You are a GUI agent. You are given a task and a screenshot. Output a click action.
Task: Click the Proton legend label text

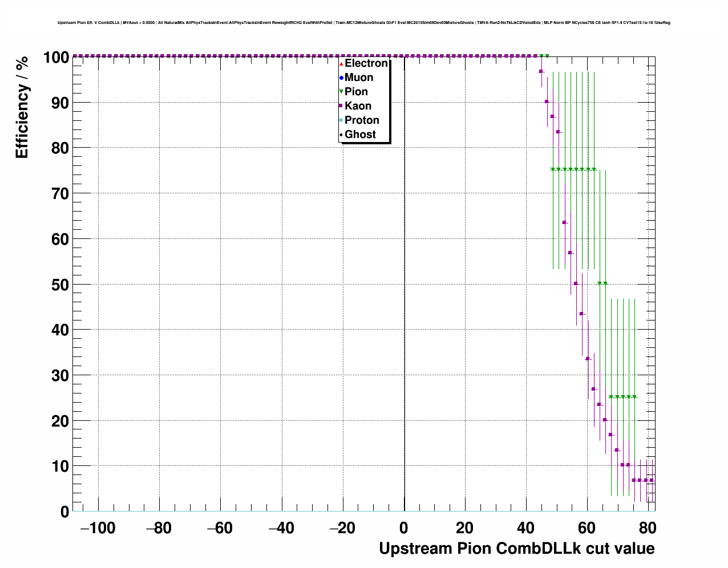tap(362, 120)
